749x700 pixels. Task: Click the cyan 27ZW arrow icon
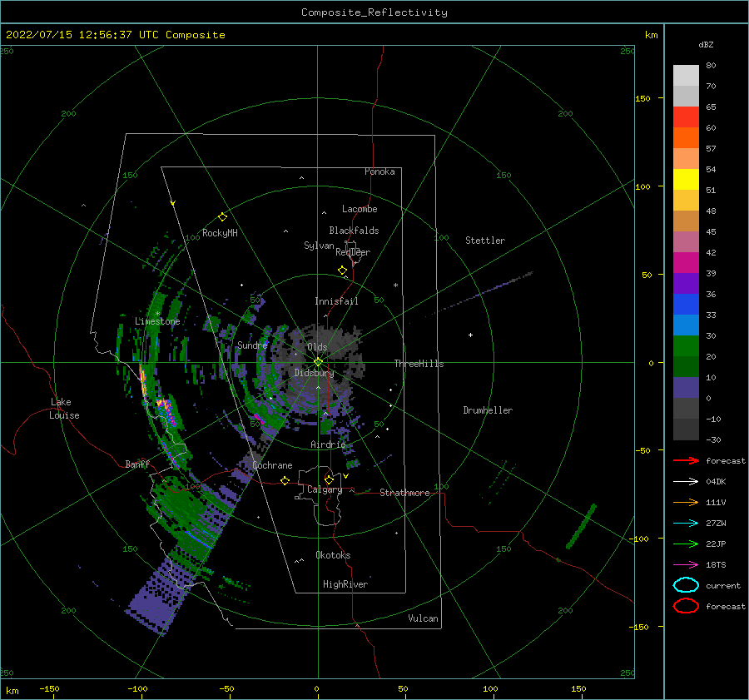[x=686, y=524]
